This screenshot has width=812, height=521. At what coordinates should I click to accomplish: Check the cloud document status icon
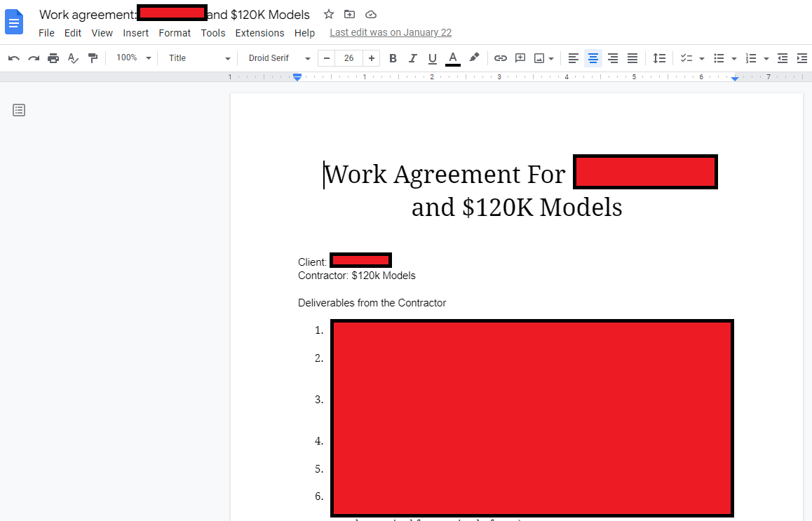(371, 15)
